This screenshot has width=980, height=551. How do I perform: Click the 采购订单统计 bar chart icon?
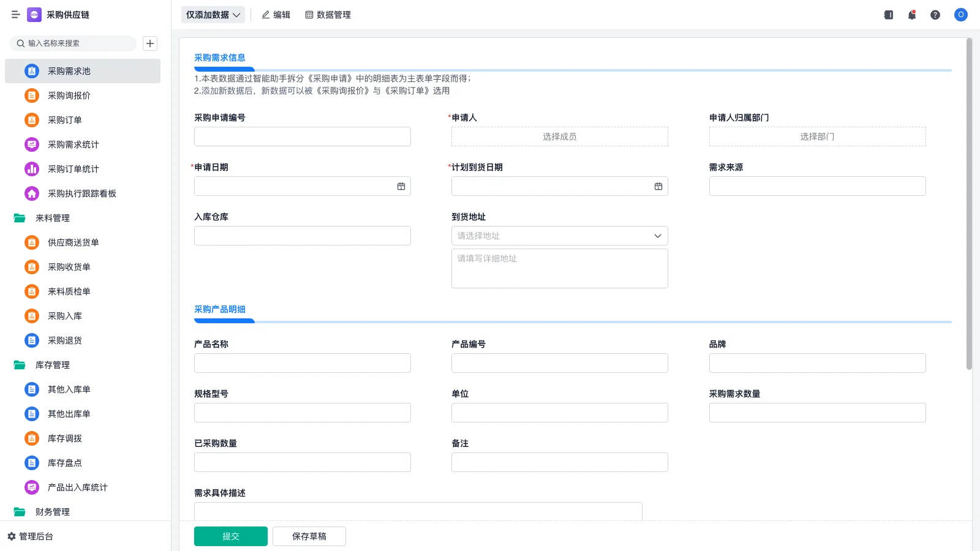click(x=32, y=169)
